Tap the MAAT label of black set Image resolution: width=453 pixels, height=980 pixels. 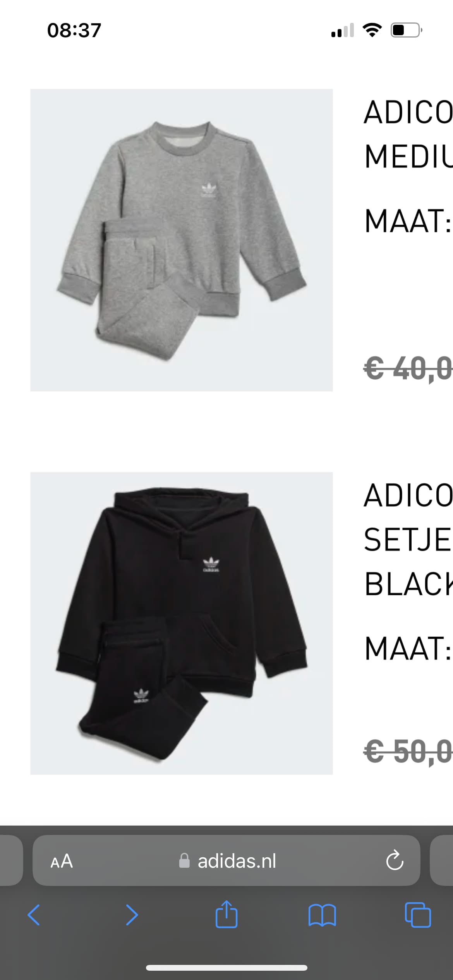click(408, 648)
